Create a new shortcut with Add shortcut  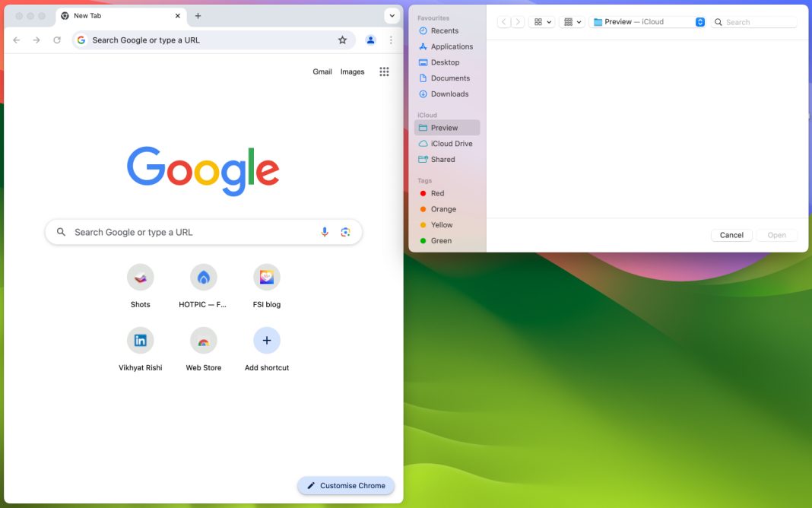click(266, 341)
